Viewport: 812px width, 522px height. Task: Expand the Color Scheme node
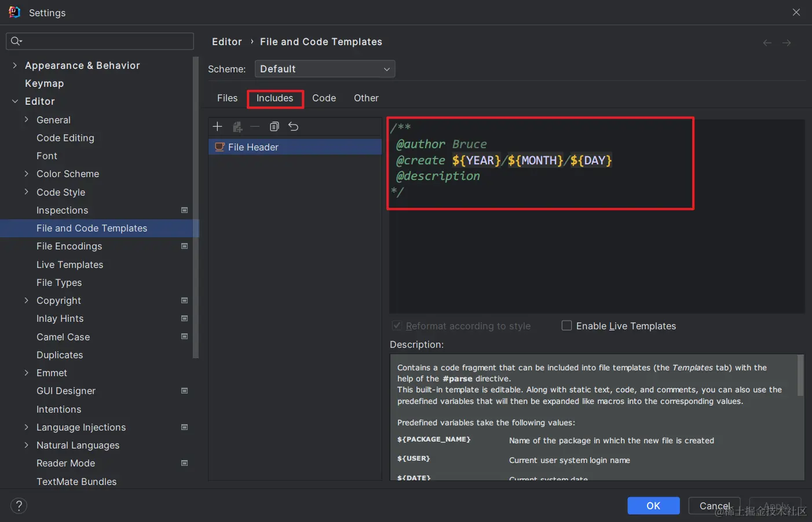click(26, 174)
